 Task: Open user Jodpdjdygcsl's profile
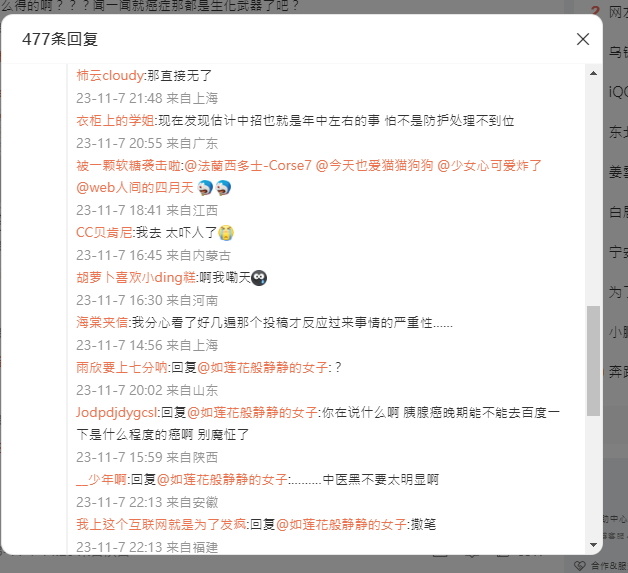[x=117, y=412]
